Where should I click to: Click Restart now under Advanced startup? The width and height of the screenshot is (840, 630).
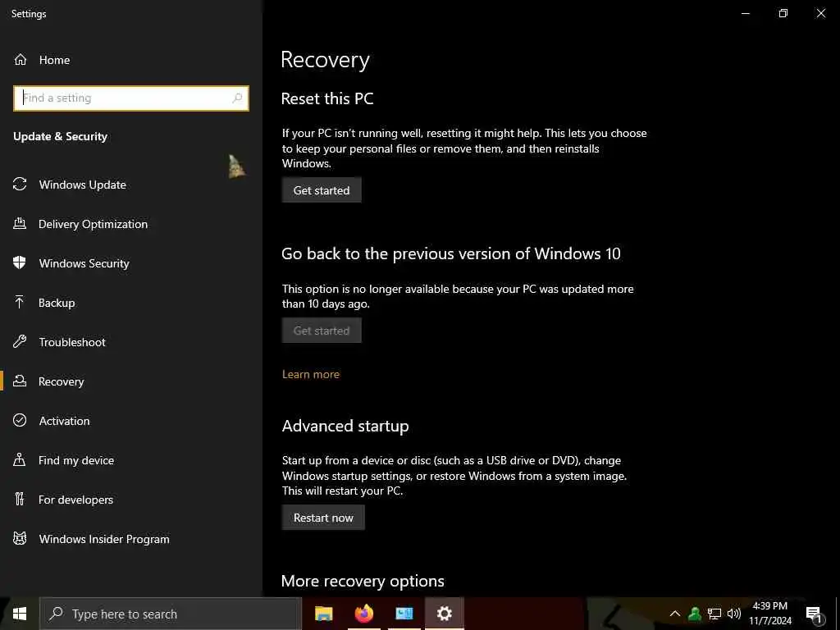[x=323, y=518]
